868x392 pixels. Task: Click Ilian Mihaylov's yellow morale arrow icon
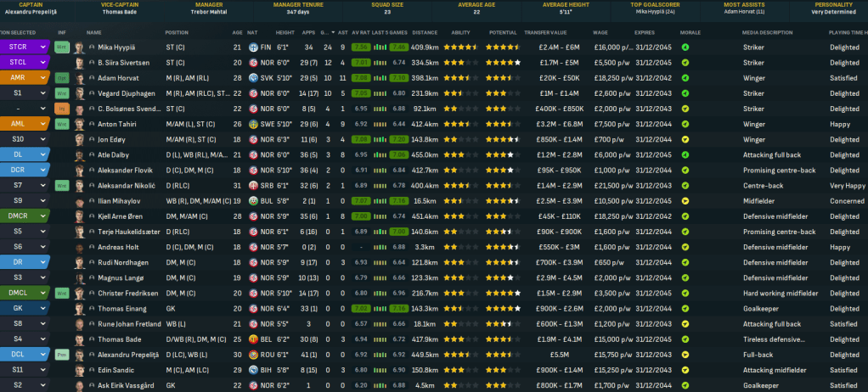pyautogui.click(x=685, y=201)
